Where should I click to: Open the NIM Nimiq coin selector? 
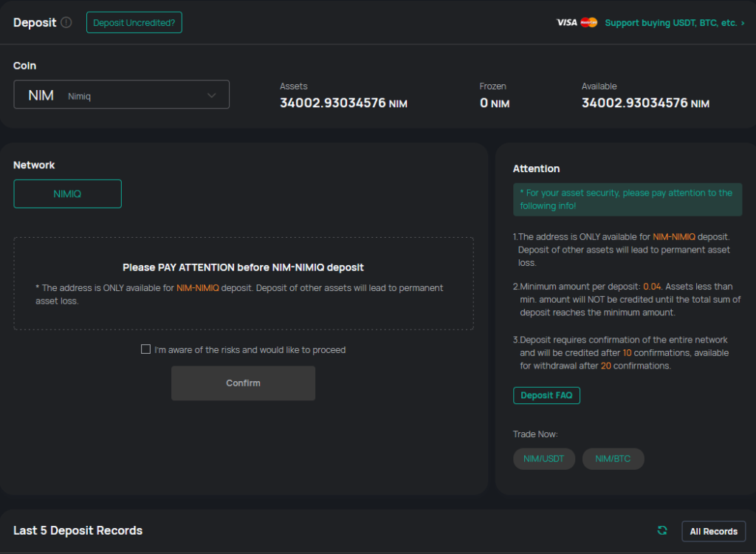(x=121, y=95)
